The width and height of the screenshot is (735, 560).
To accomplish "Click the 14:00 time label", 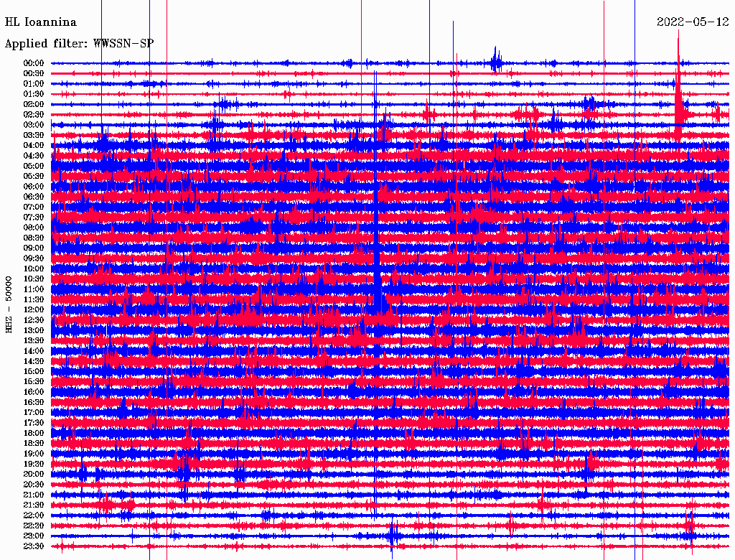I will 34,351.
